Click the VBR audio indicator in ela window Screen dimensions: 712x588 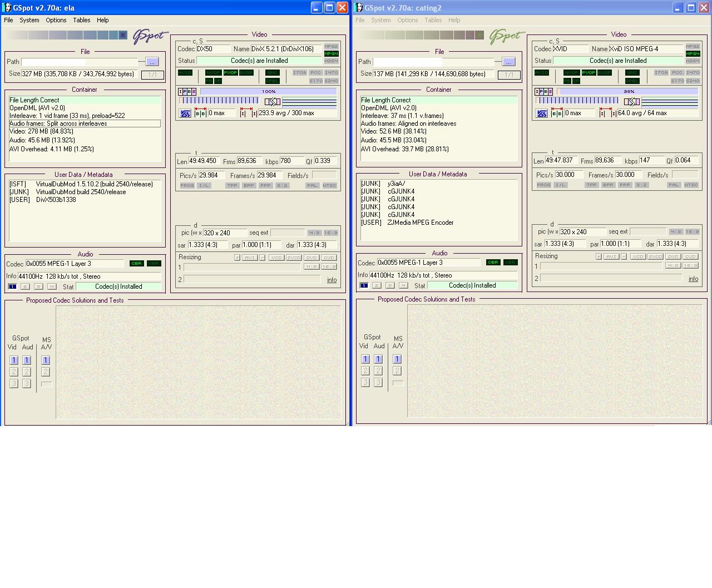point(154,264)
